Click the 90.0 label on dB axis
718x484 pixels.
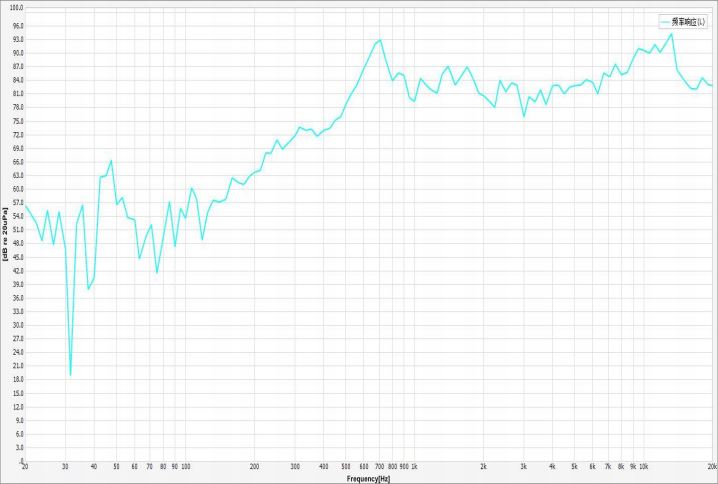18,53
